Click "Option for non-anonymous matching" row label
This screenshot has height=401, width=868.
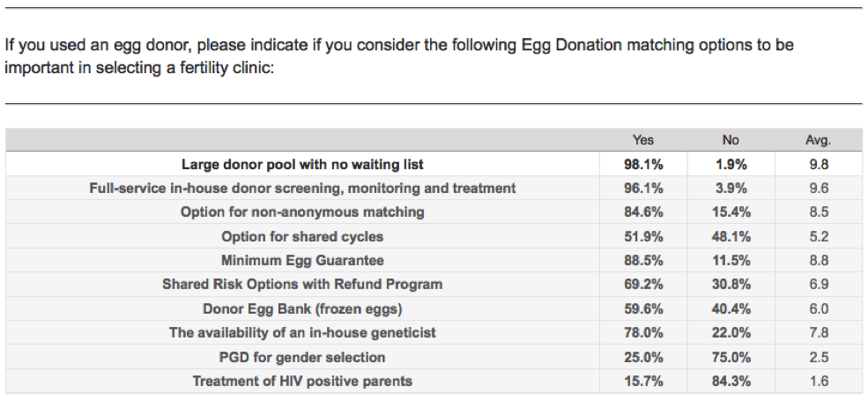click(302, 212)
